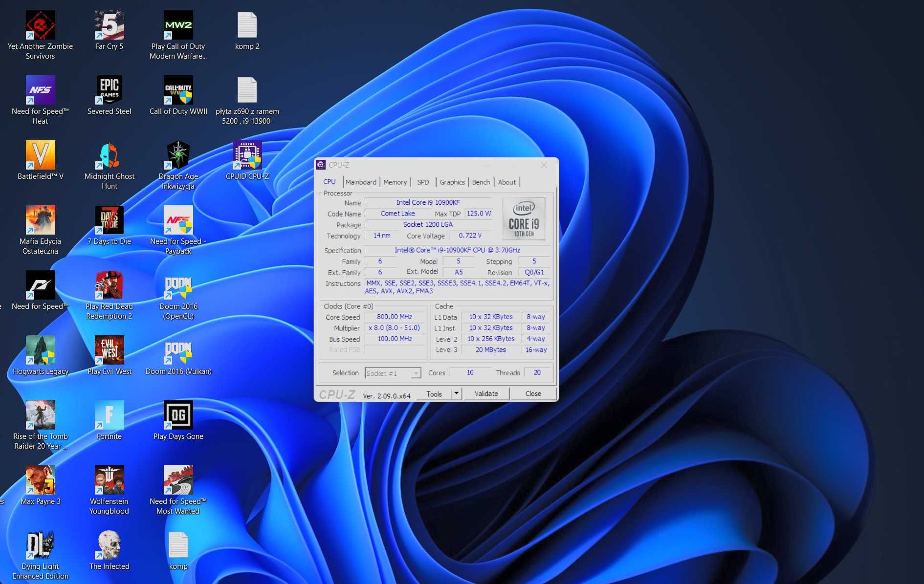This screenshot has width=924, height=584.
Task: Select Need for Speed Payback icon
Action: point(178,230)
